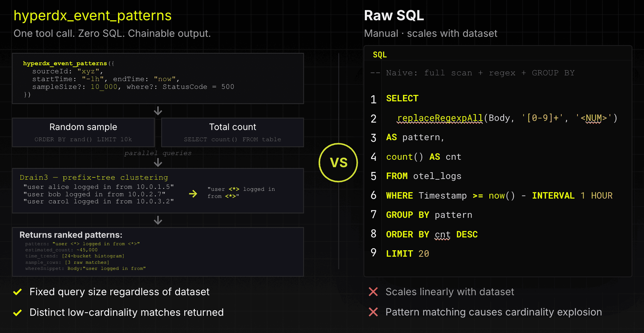This screenshot has width=644, height=333.
Task: Click the Total count box
Action: tap(233, 132)
